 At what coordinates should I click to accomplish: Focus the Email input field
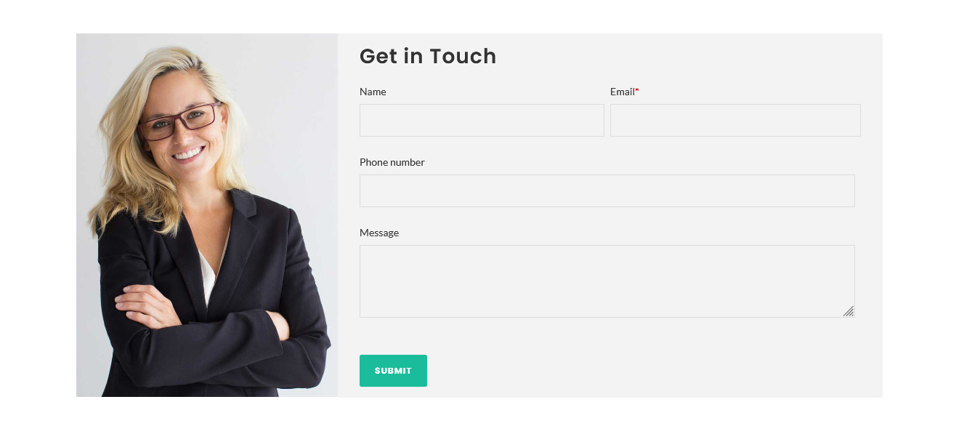coord(735,120)
